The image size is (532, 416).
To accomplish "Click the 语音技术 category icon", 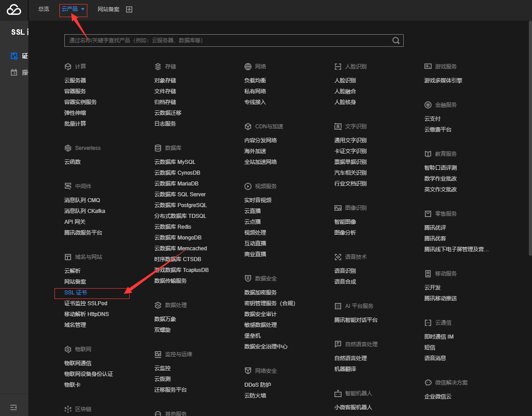I will coord(338,257).
